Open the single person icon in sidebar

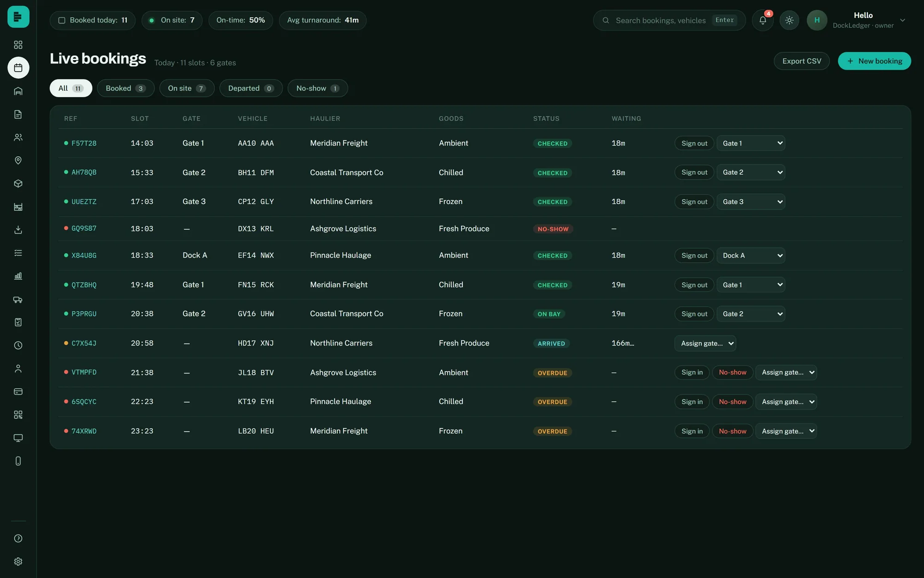18,369
